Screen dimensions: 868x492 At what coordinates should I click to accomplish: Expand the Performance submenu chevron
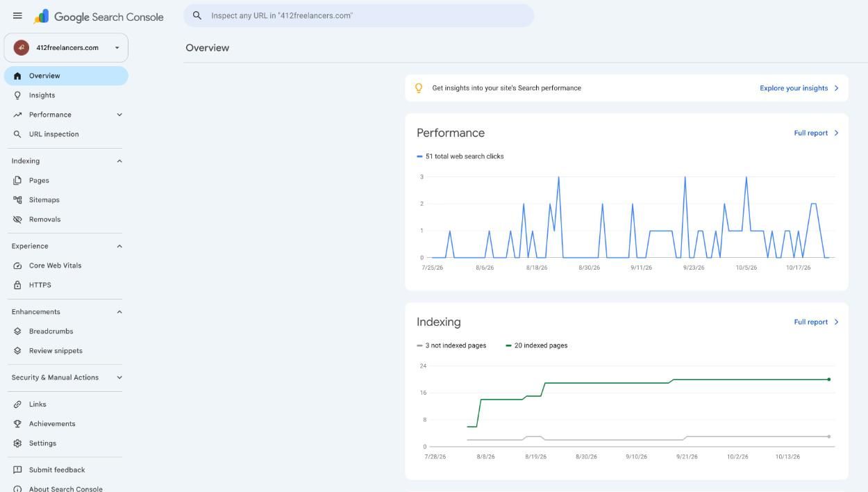(x=119, y=115)
